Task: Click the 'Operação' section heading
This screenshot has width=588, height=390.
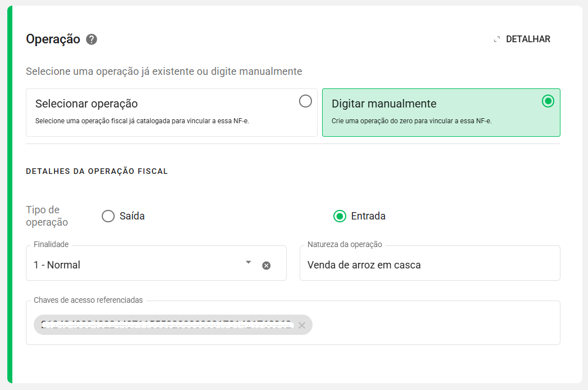Action: pos(53,39)
